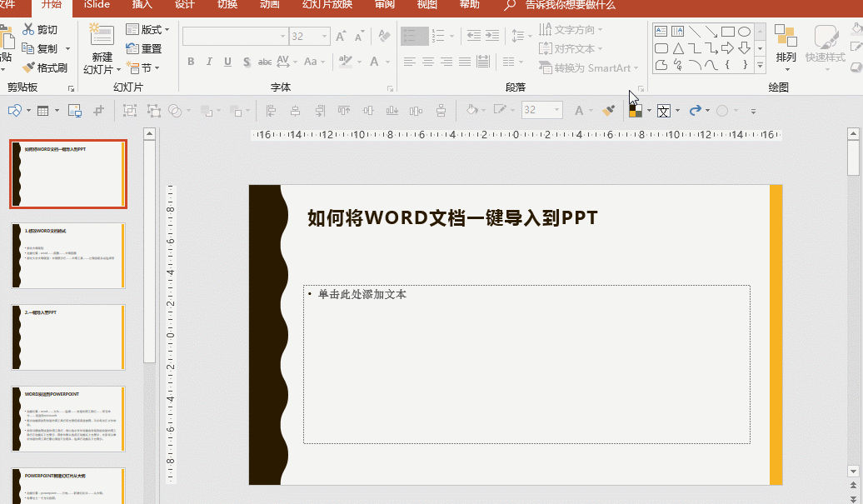Click Quick Styles (快速样式) button

[x=825, y=48]
